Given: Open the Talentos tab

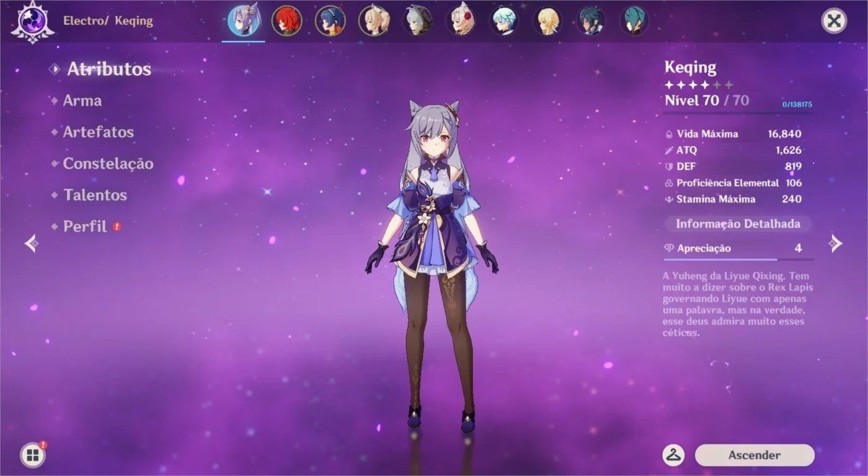Looking at the screenshot, I should click(x=95, y=195).
